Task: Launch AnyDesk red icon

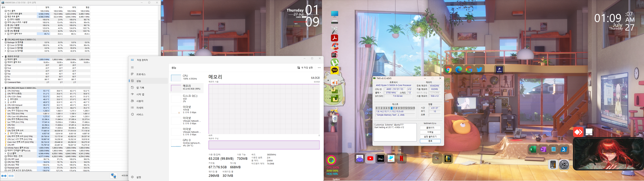Action: coord(578,132)
